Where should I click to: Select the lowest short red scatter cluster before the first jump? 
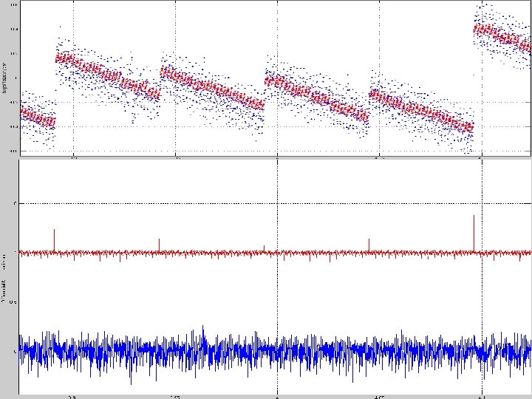pyautogui.click(x=38, y=117)
